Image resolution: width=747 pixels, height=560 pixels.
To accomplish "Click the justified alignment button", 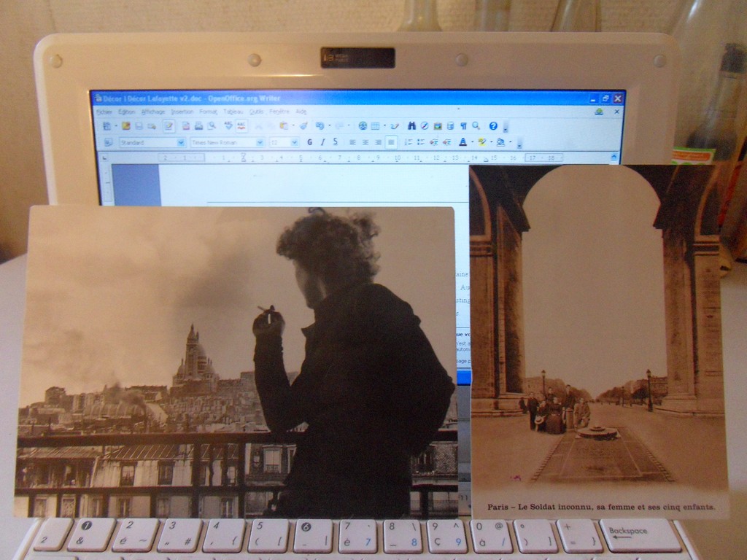I will tap(392, 142).
